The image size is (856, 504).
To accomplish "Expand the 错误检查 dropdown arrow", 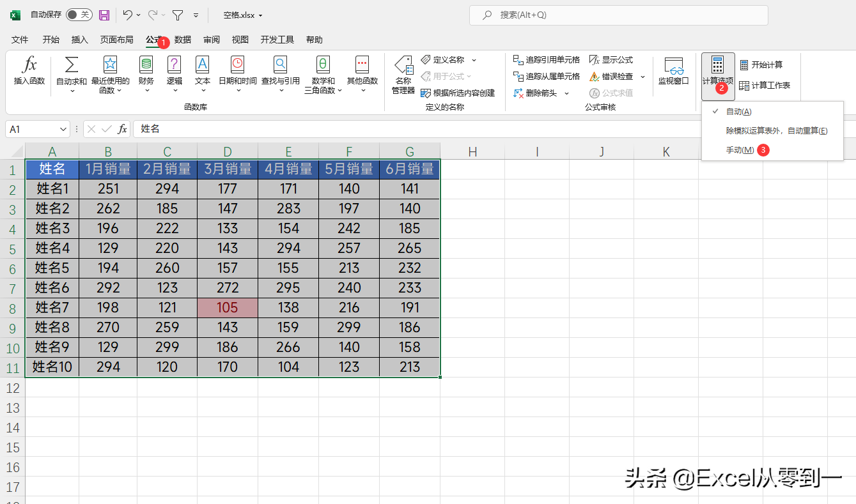I will [x=642, y=77].
